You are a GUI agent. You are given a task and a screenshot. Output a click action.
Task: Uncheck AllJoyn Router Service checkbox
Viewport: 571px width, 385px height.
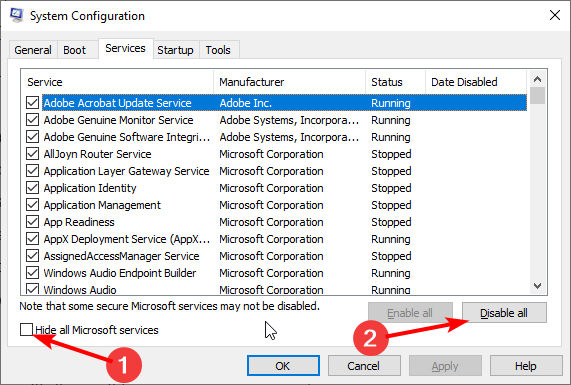coord(32,154)
